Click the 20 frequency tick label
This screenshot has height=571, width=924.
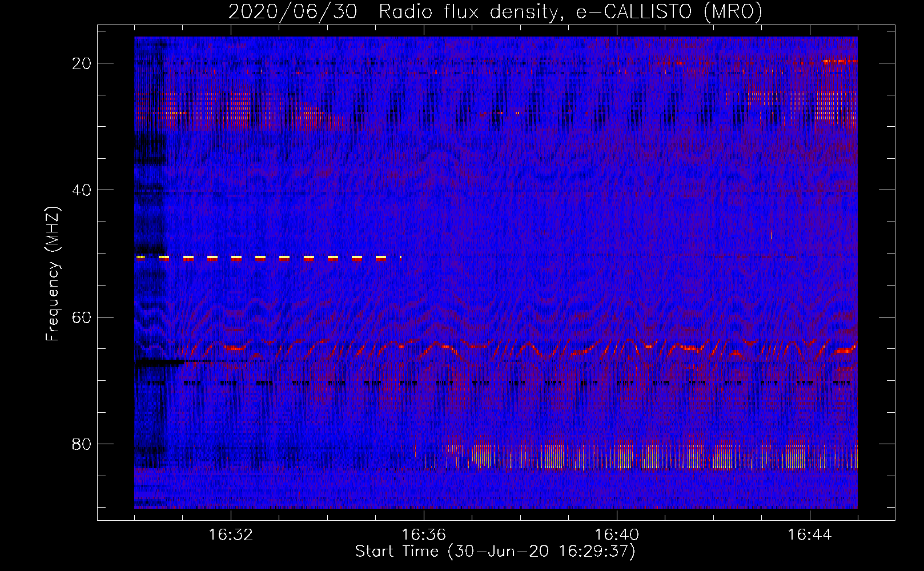pyautogui.click(x=82, y=63)
